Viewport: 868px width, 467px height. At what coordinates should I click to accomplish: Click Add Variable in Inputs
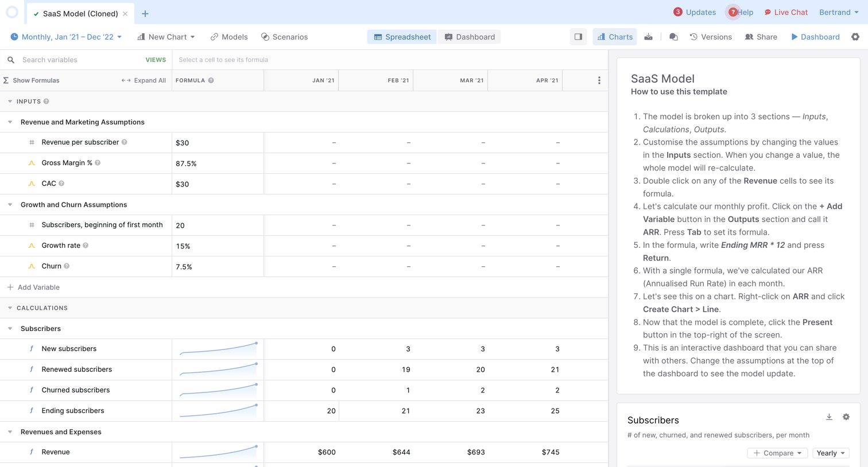33,287
